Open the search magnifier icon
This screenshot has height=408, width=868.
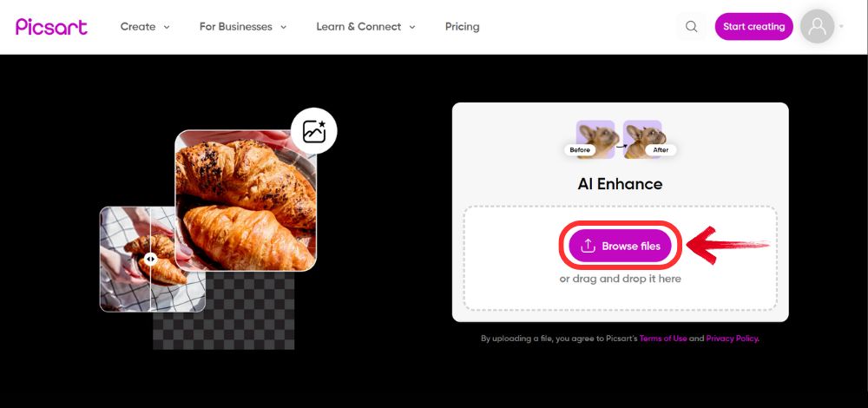(692, 27)
